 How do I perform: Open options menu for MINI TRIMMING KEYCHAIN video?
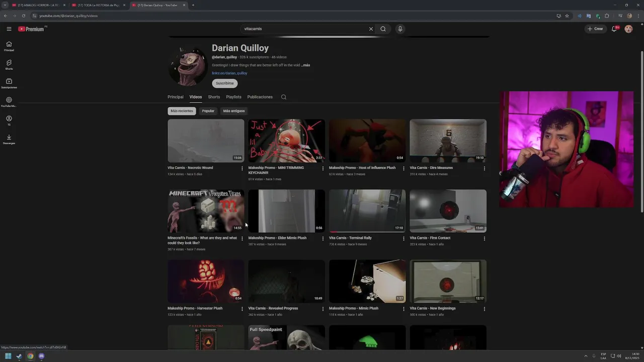(x=323, y=168)
